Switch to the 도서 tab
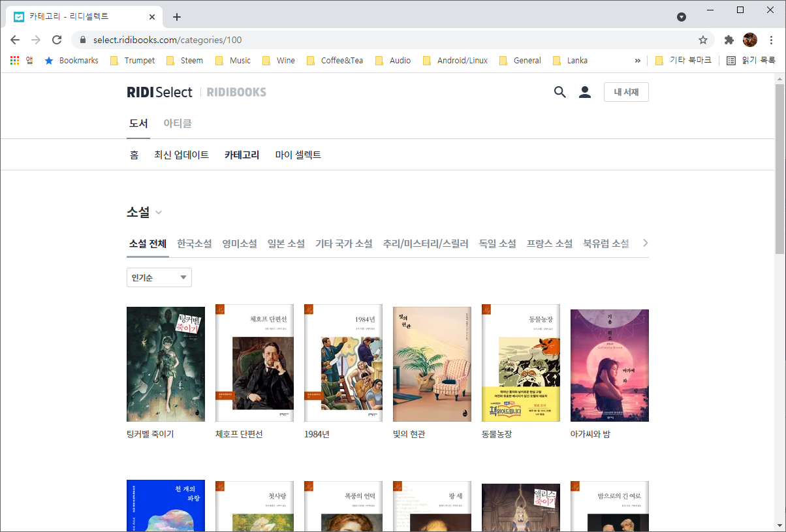786x532 pixels. pyautogui.click(x=138, y=123)
